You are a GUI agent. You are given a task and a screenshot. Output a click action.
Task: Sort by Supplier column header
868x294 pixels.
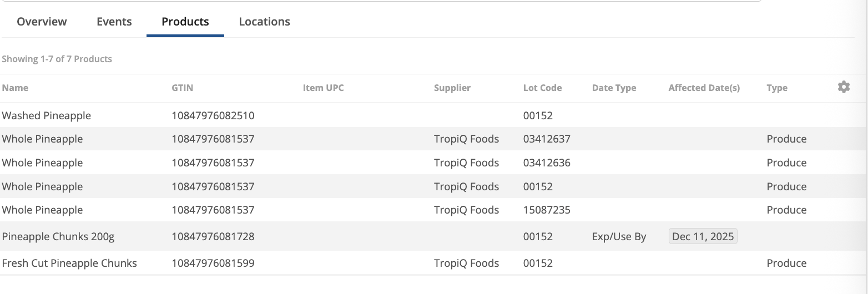click(x=452, y=88)
